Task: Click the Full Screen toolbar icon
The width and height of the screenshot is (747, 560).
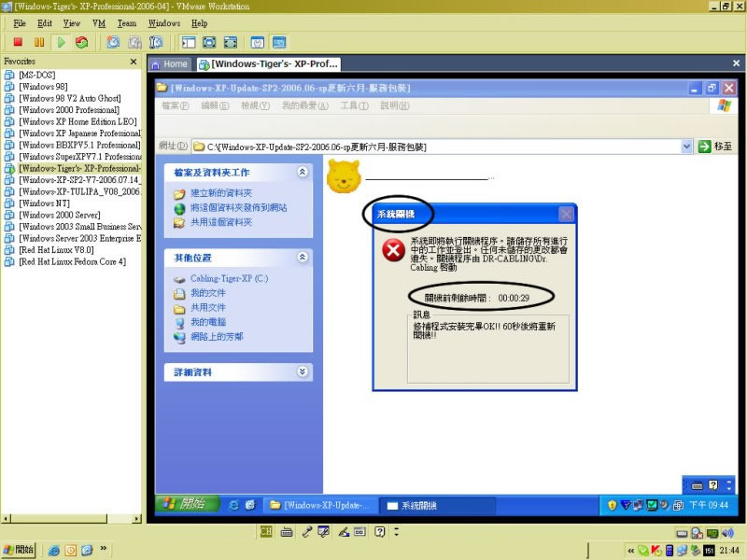Action: [231, 42]
